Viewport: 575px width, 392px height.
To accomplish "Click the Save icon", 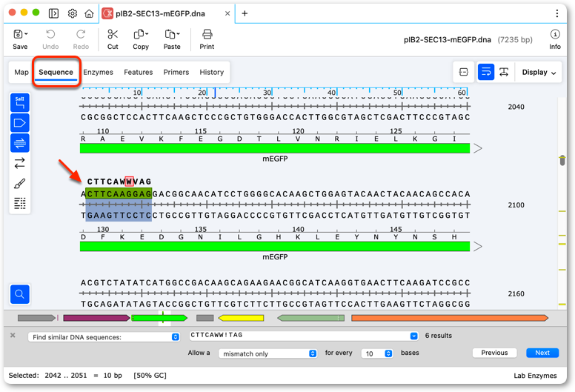I will (18, 35).
